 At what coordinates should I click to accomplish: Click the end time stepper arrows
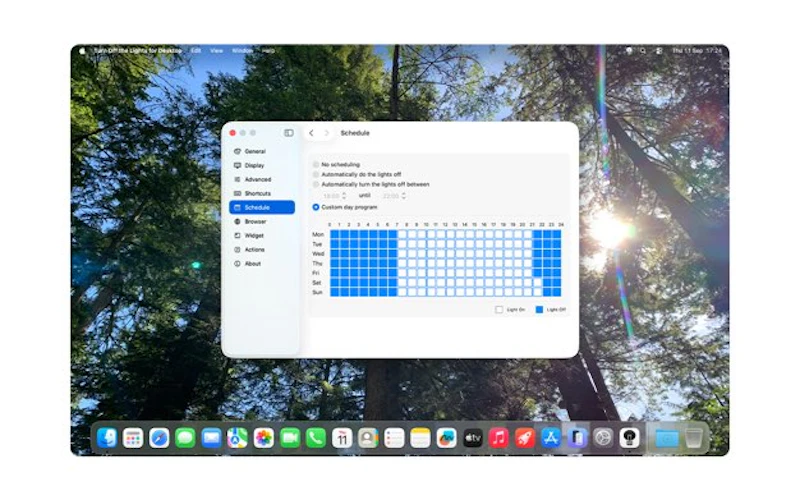pyautogui.click(x=404, y=196)
